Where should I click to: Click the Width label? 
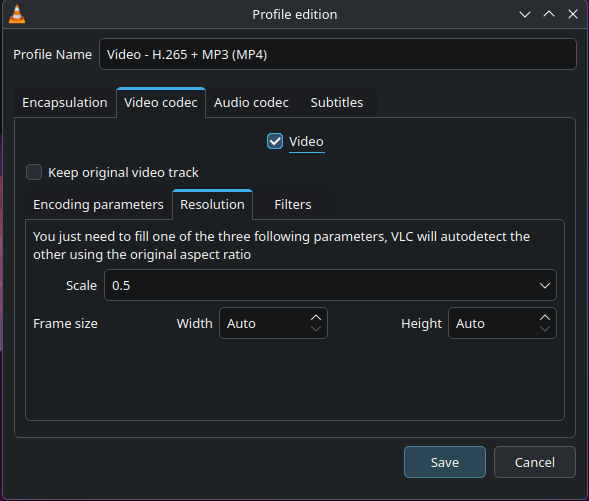[195, 323]
